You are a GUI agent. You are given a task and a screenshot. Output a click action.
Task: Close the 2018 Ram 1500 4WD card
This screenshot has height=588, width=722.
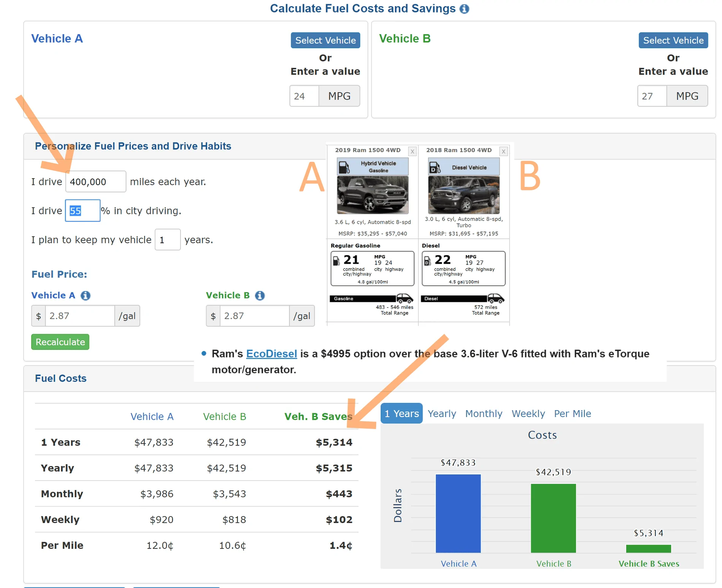(x=503, y=152)
